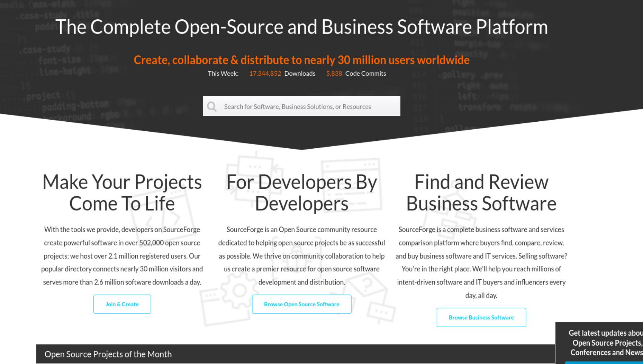Focus the Search for Software input field
This screenshot has height=364, width=643.
301,106
